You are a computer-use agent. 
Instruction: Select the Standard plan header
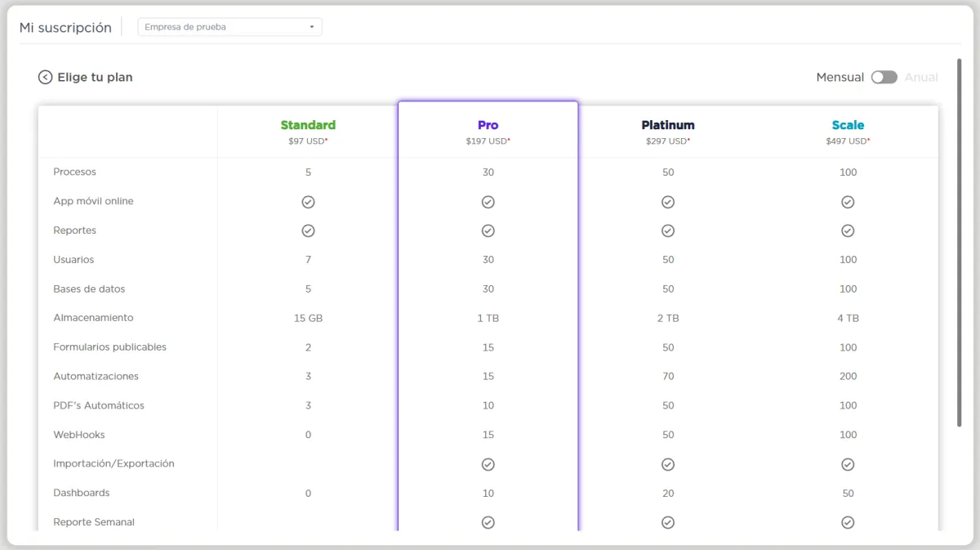[x=308, y=125]
